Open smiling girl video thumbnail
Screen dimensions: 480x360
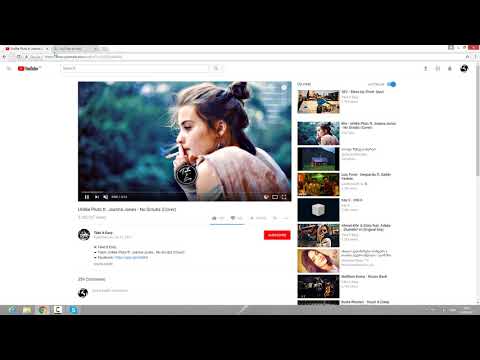click(318, 261)
